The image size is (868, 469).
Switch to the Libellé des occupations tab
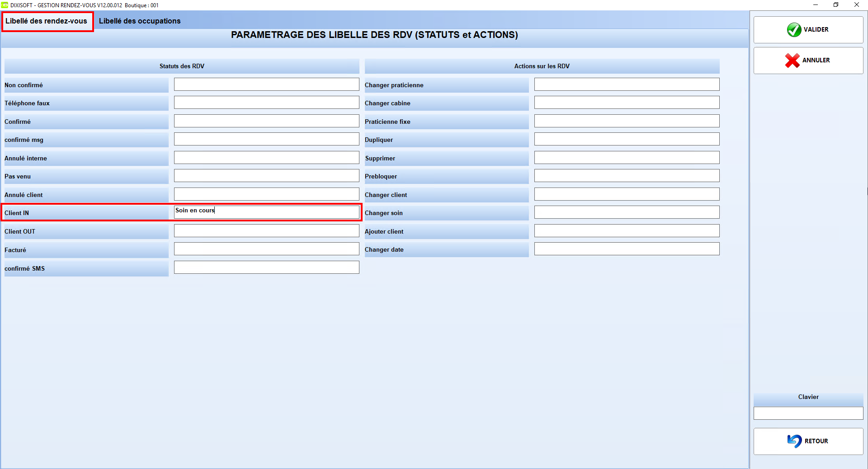(x=140, y=21)
